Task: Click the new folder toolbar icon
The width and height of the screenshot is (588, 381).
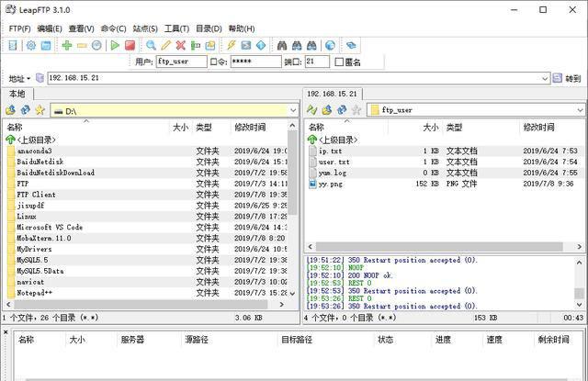Action: click(210, 45)
